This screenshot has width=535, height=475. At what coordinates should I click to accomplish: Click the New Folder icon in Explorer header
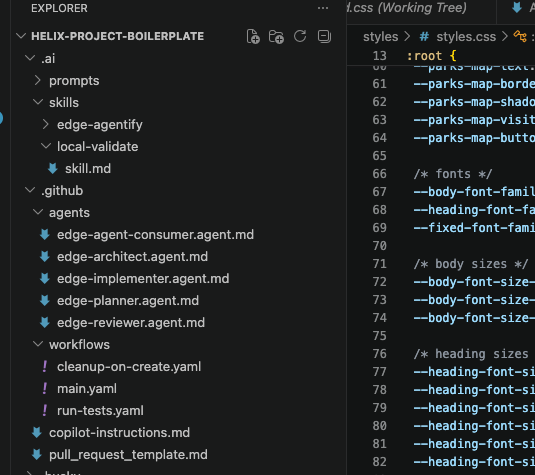[276, 37]
